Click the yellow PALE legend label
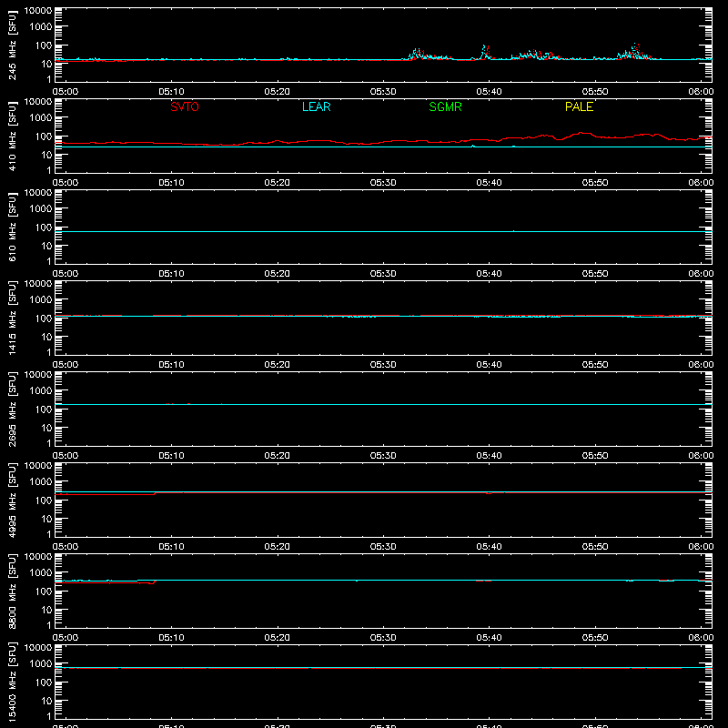Screen dimensions: 728x728 (579, 106)
